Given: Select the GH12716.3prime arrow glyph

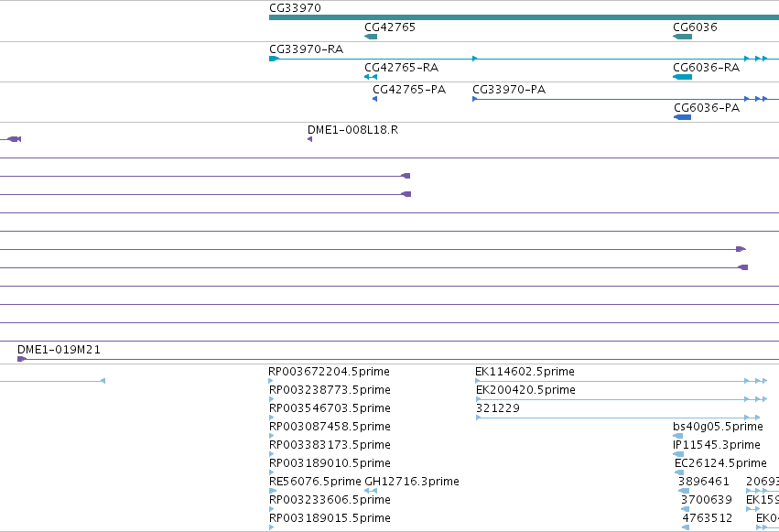Looking at the screenshot, I should pyautogui.click(x=371, y=491).
